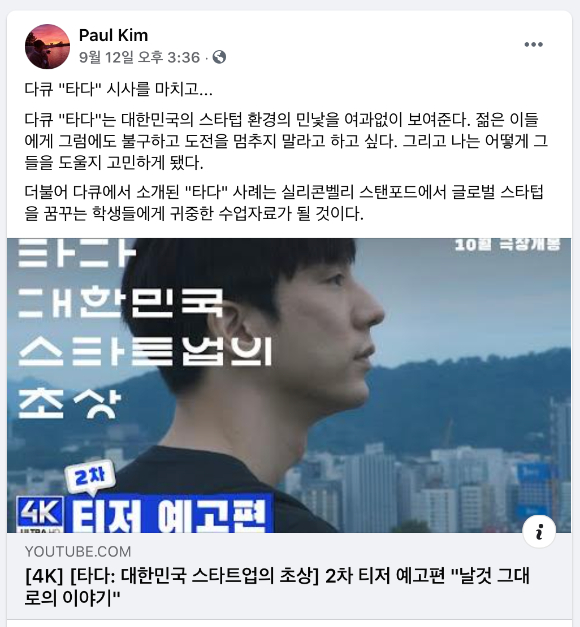Viewport: 580px width, 627px height.
Task: Click the first line 다큐 "타다" 시사를 마치고
Action: (118, 89)
